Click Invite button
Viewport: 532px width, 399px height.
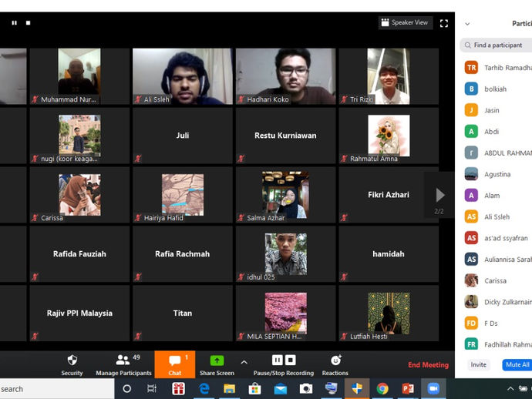478,364
